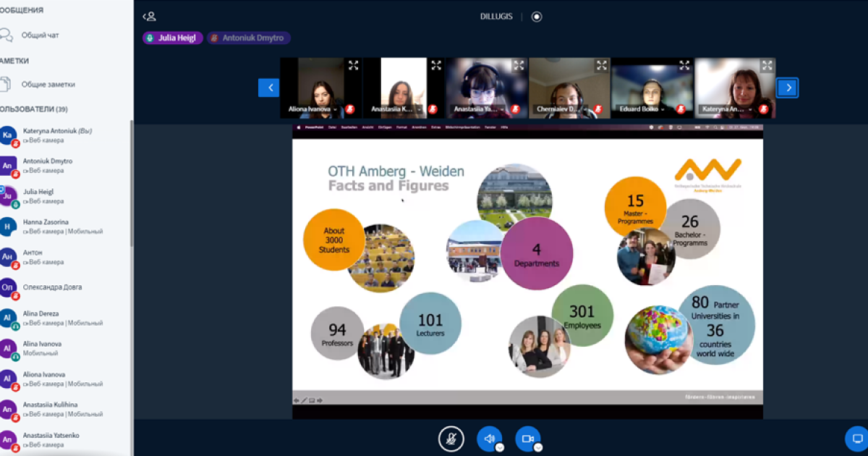The height and width of the screenshot is (456, 868).
Task: Expand Kateryna An... webcam to fullscreen
Action: tap(767, 66)
